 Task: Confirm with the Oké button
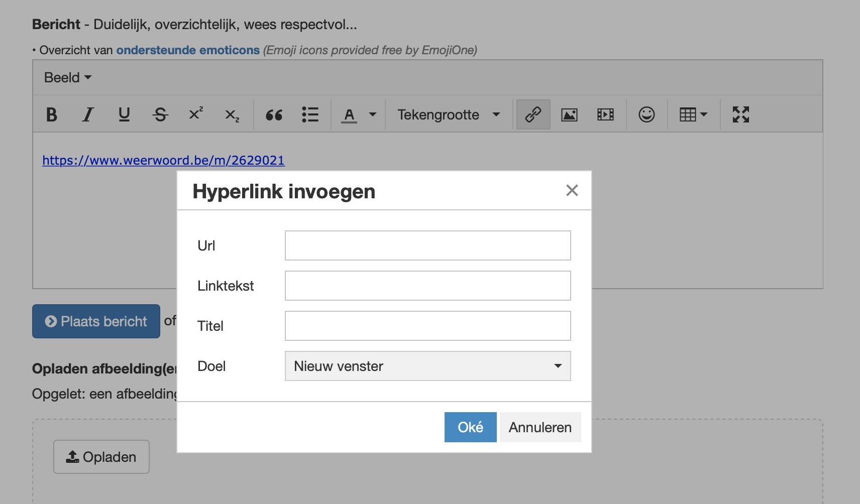[x=470, y=427]
